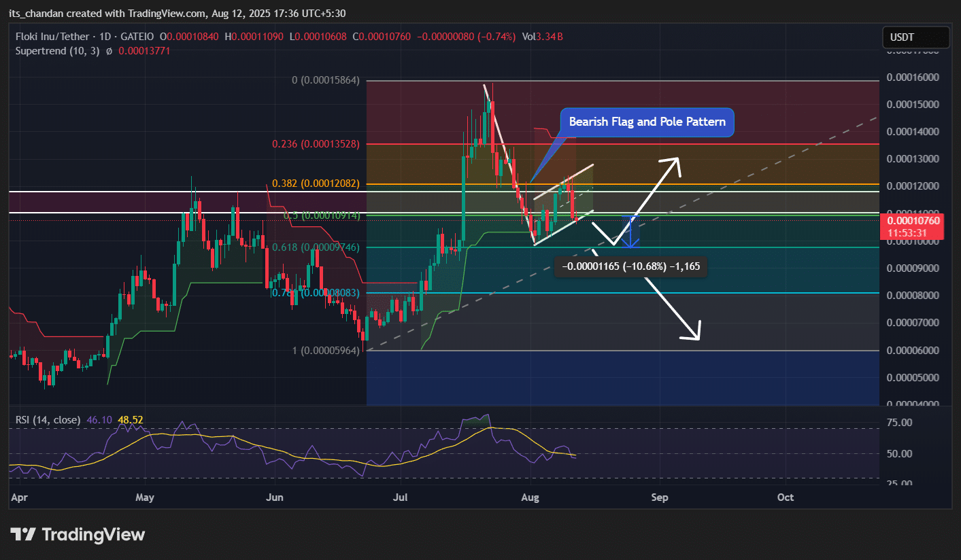Image resolution: width=961 pixels, height=560 pixels.
Task: Click the downward white arrow head
Action: click(694, 334)
